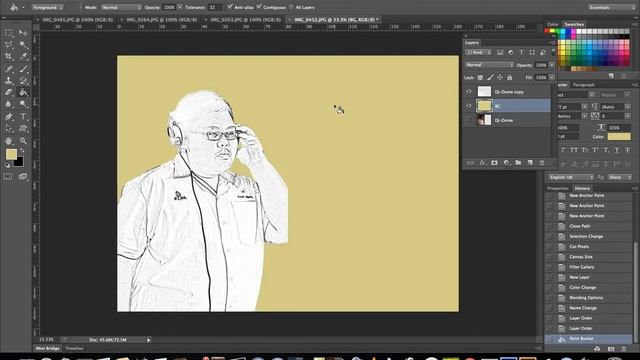Toggle the Contiguous checkbox
640x360 pixels.
click(x=259, y=7)
